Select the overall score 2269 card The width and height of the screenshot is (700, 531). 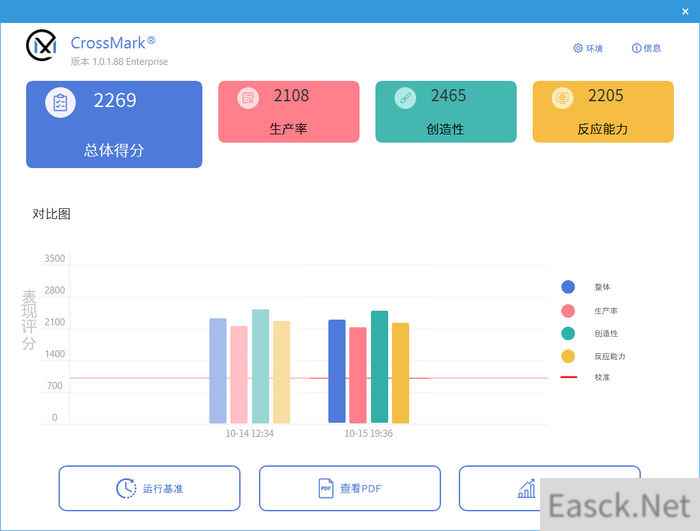point(114,124)
